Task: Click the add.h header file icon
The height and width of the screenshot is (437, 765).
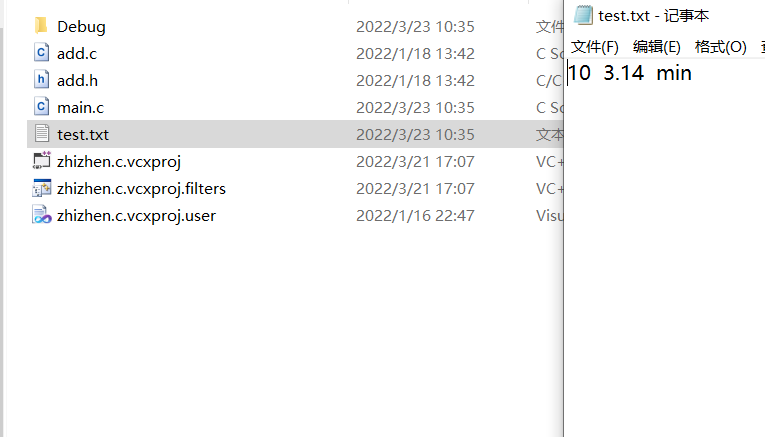Action: click(x=41, y=79)
